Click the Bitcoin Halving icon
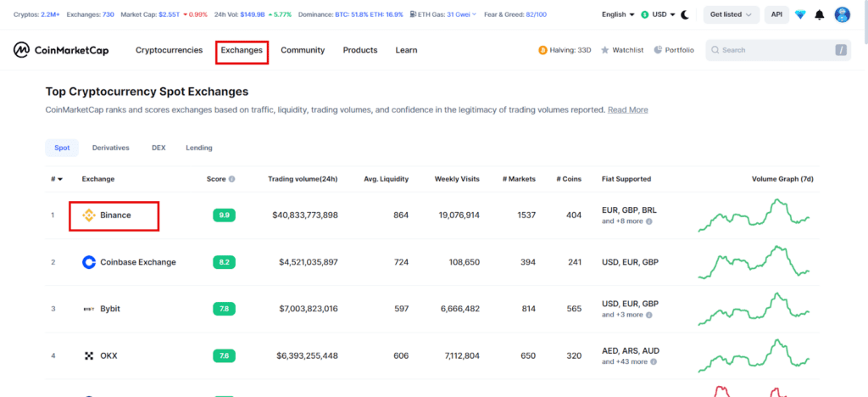Screen dimensions: 868x397 tap(542, 50)
